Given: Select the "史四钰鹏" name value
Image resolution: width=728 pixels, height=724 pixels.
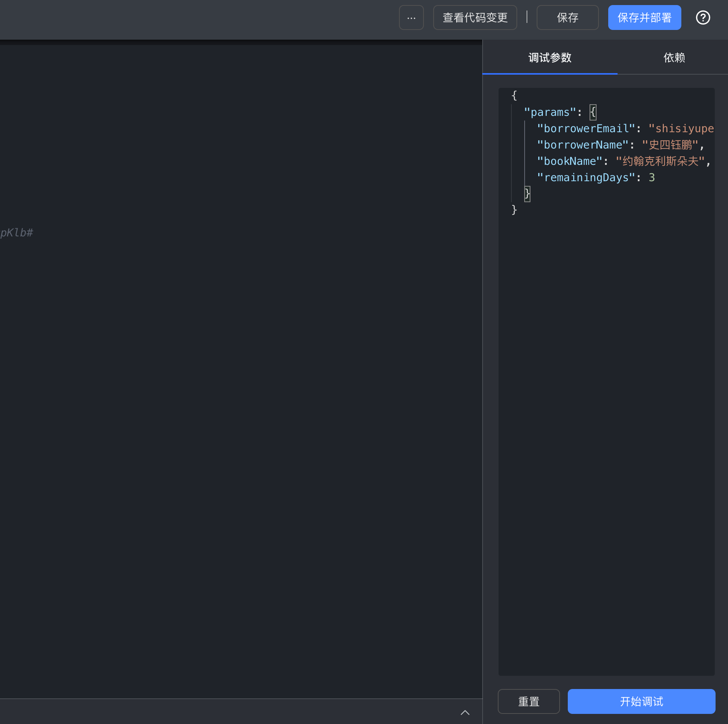Looking at the screenshot, I should click(x=670, y=145).
